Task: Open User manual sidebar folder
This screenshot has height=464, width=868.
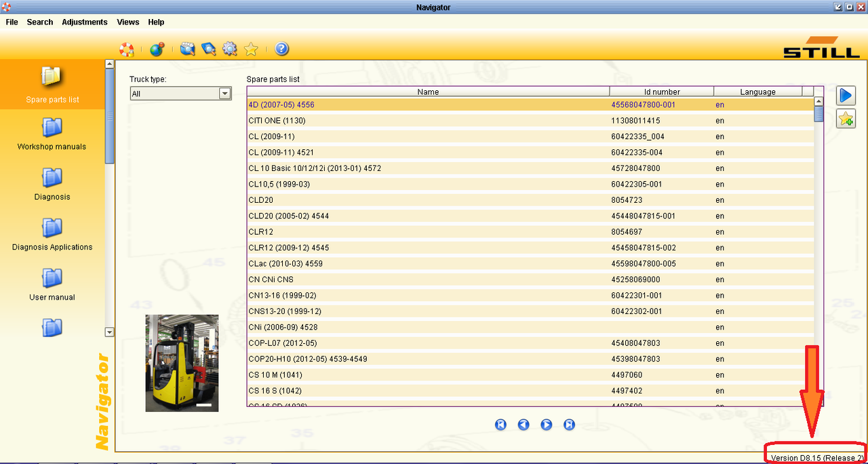Action: pyautogui.click(x=52, y=284)
